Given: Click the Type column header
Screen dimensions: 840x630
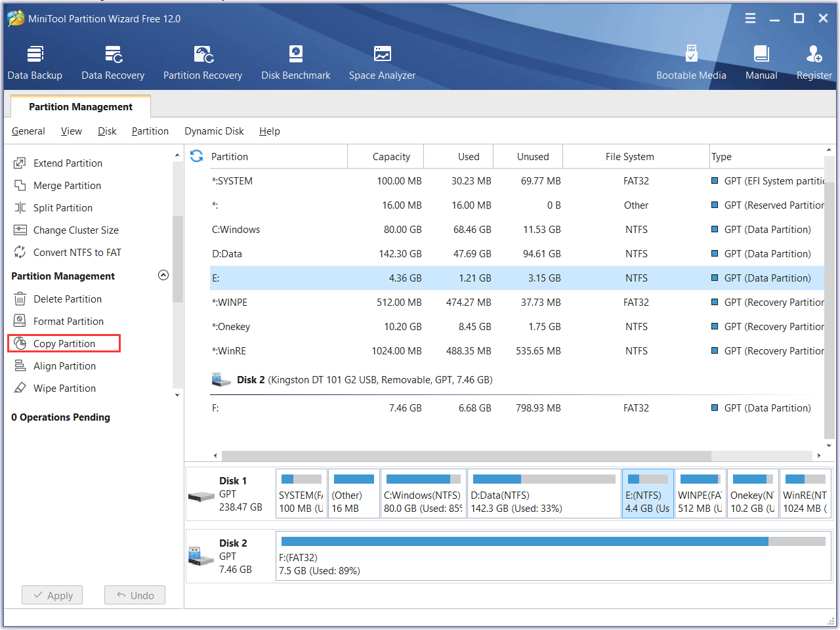Looking at the screenshot, I should tap(766, 156).
